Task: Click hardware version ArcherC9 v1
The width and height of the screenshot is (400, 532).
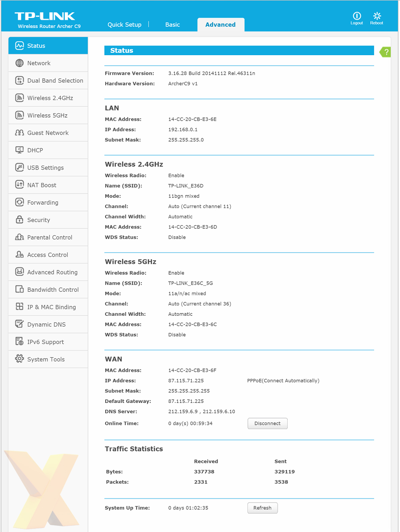Action: tap(183, 84)
